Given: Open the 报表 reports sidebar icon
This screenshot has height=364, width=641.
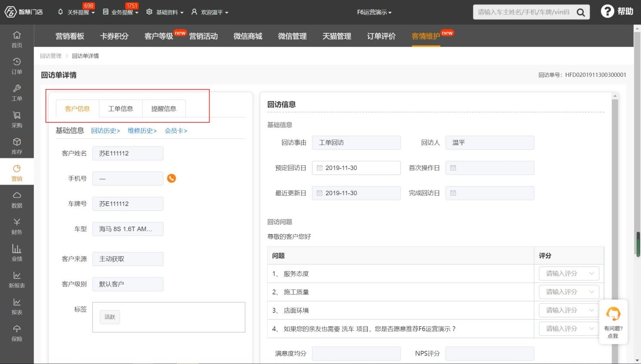Looking at the screenshot, I should [x=17, y=306].
